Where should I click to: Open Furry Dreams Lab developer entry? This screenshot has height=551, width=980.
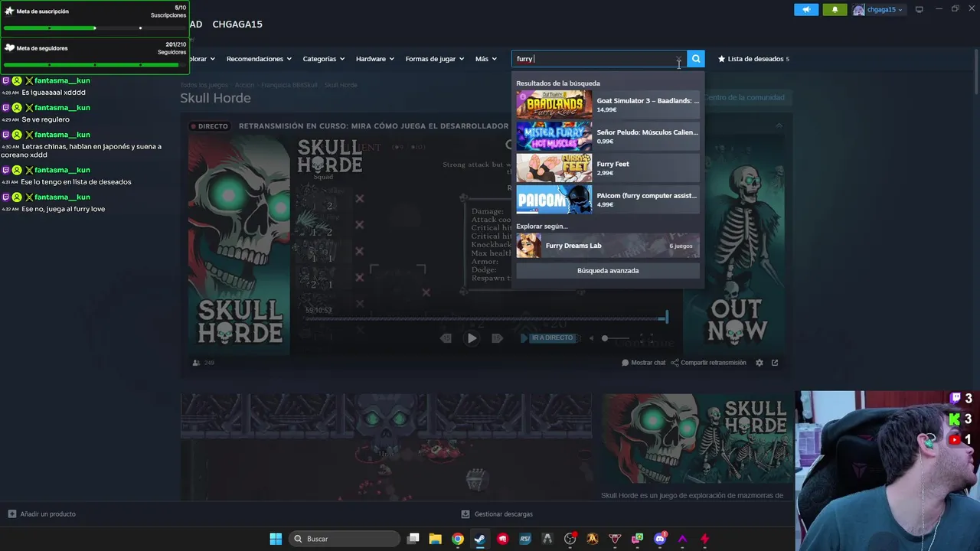pyautogui.click(x=608, y=246)
